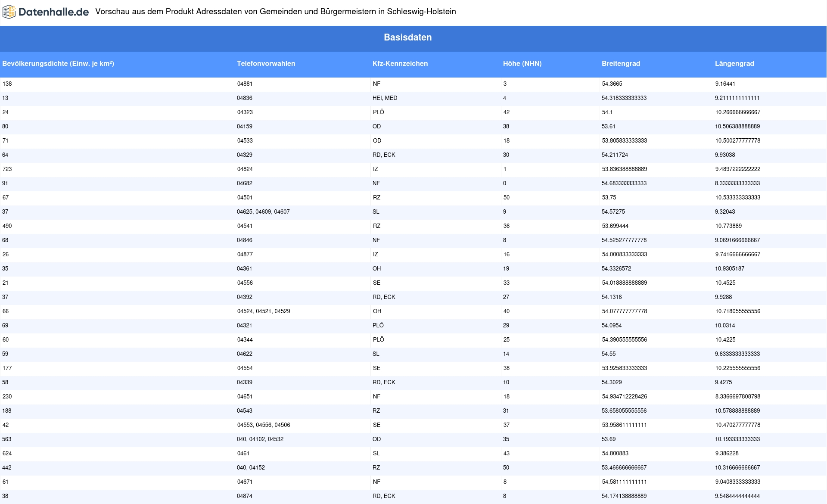Select the area code 04554
The width and height of the screenshot is (827, 504).
point(245,368)
